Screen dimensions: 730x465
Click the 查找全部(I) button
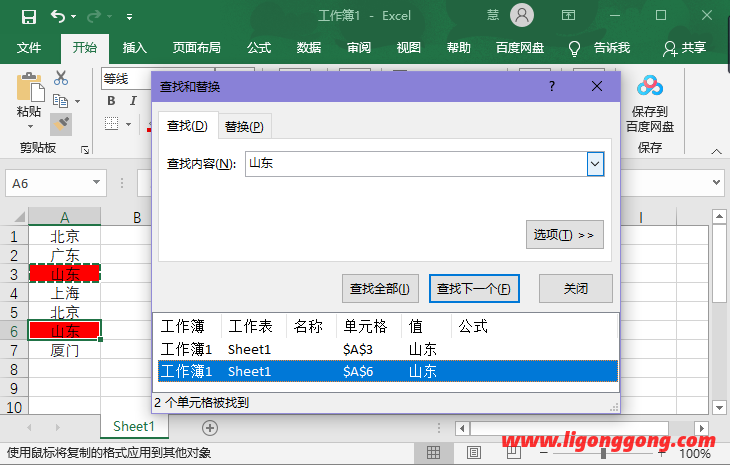point(380,289)
